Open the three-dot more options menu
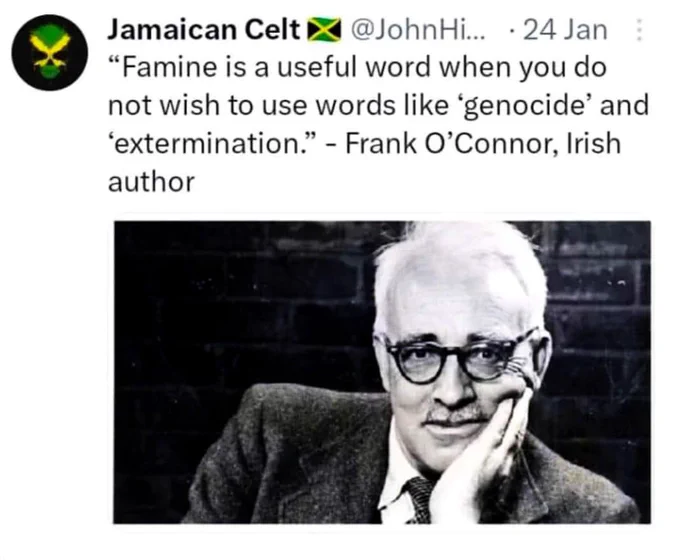 pos(638,30)
